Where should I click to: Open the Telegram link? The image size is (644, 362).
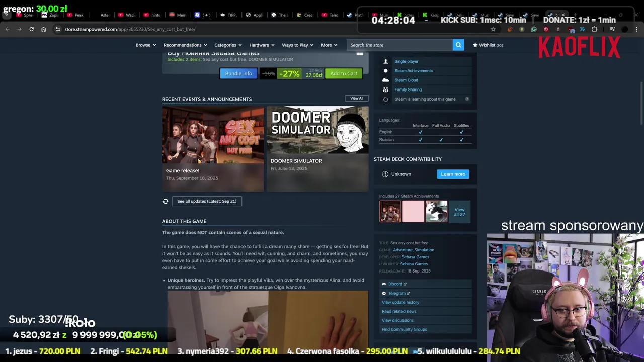(x=399, y=293)
